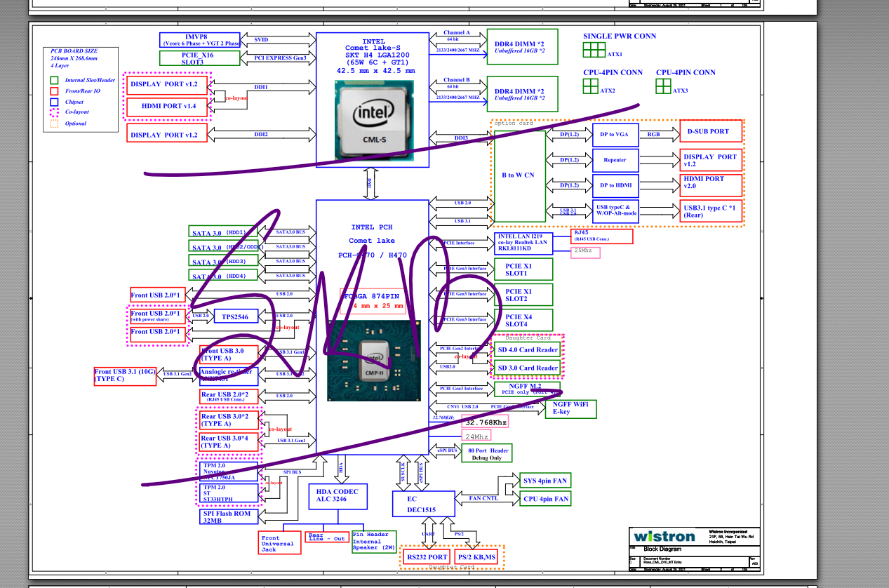Select the PS/2 KB,MS box
Viewport: 889px width, 588px height.
[x=477, y=557]
